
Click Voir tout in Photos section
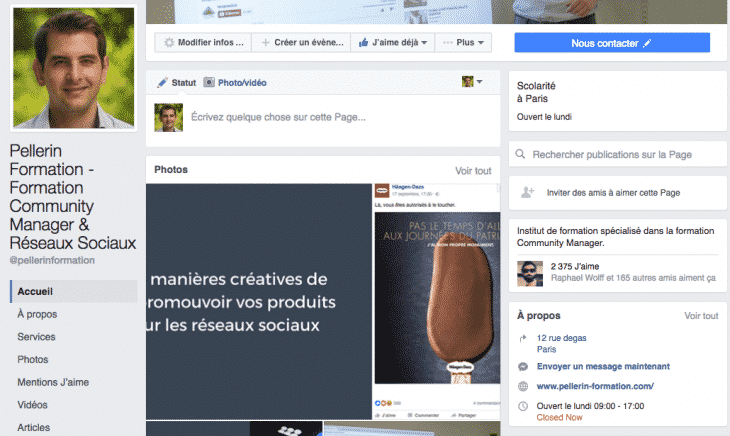pos(473,171)
